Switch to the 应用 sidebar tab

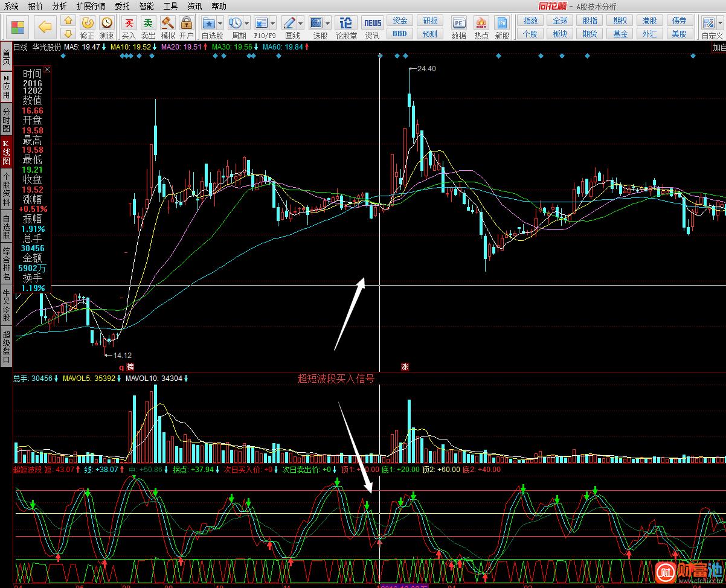6,87
